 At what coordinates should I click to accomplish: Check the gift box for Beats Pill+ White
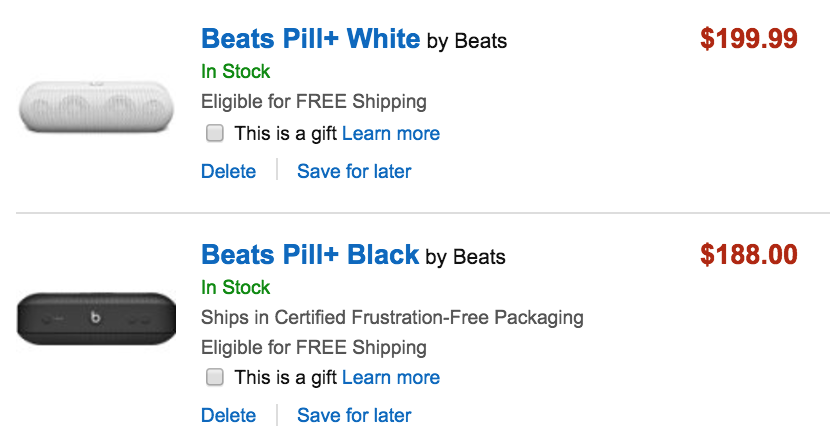pos(214,133)
